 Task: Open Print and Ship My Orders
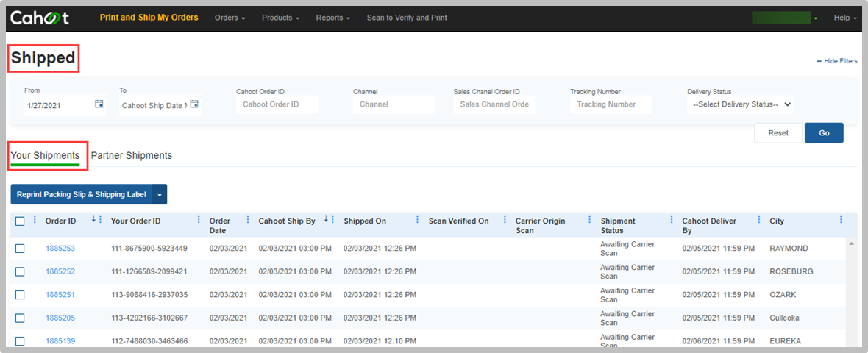click(149, 18)
